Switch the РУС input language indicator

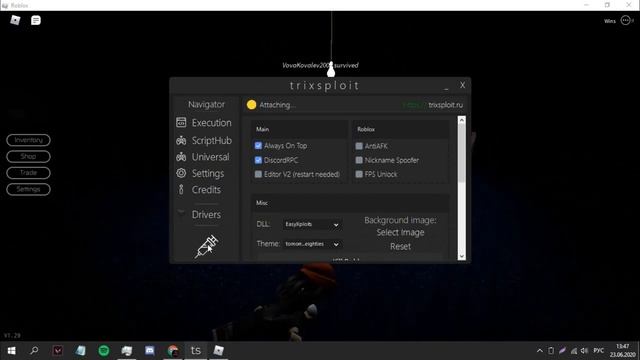598,351
